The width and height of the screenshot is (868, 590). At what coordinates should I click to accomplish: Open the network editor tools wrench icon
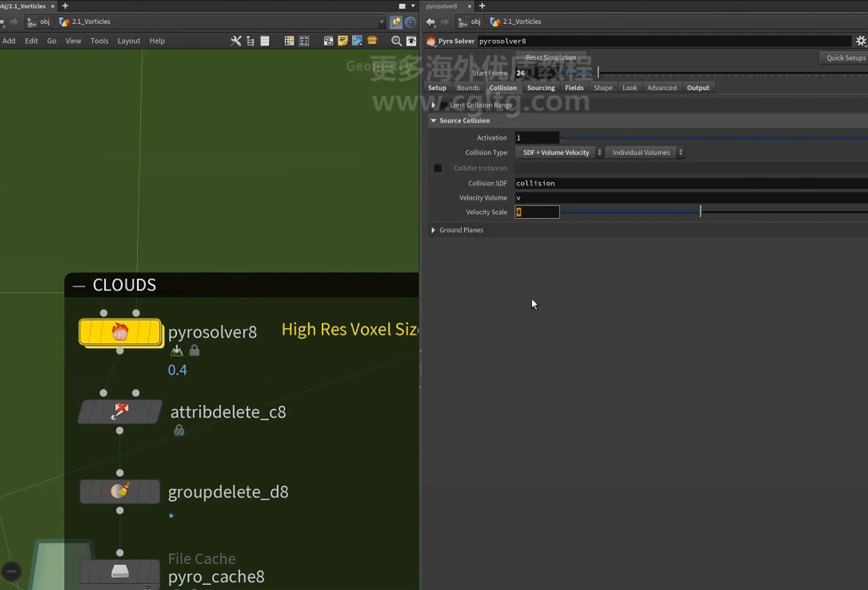pos(236,41)
